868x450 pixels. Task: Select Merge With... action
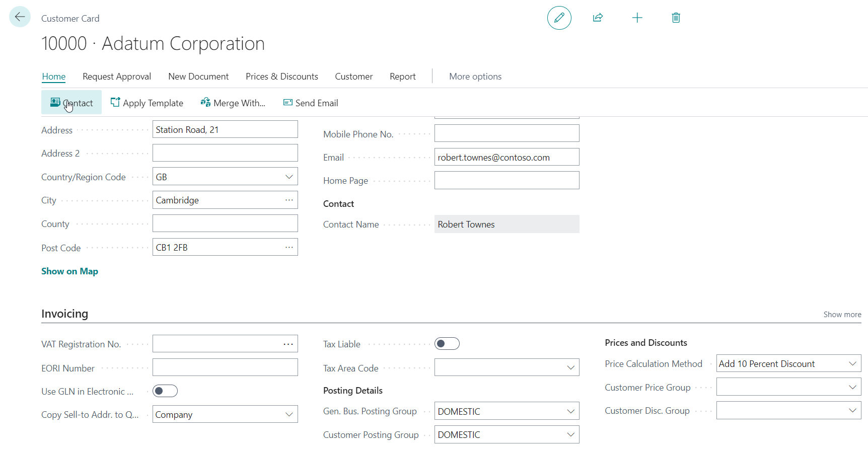point(233,103)
